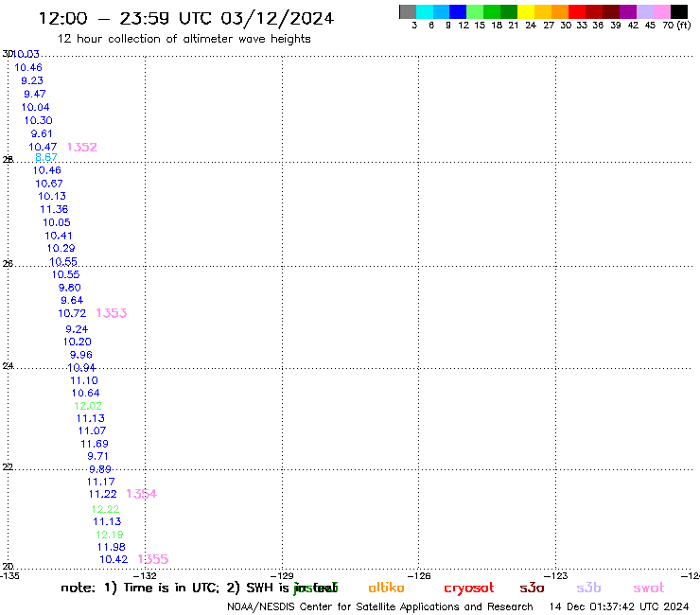700x615 pixels.
Task: Select the 'altika' satellite legend label
Action: point(386,588)
